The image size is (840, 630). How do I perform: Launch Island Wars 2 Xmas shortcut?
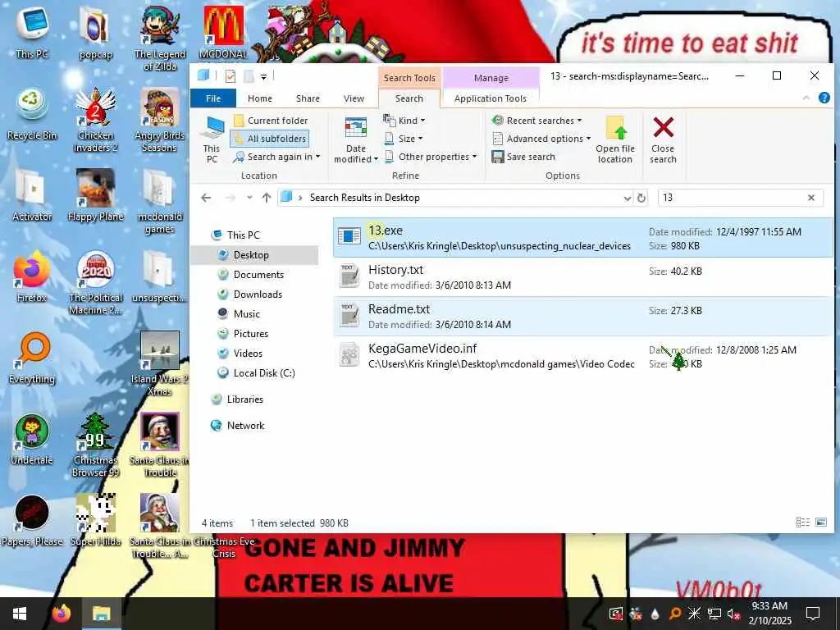point(160,363)
